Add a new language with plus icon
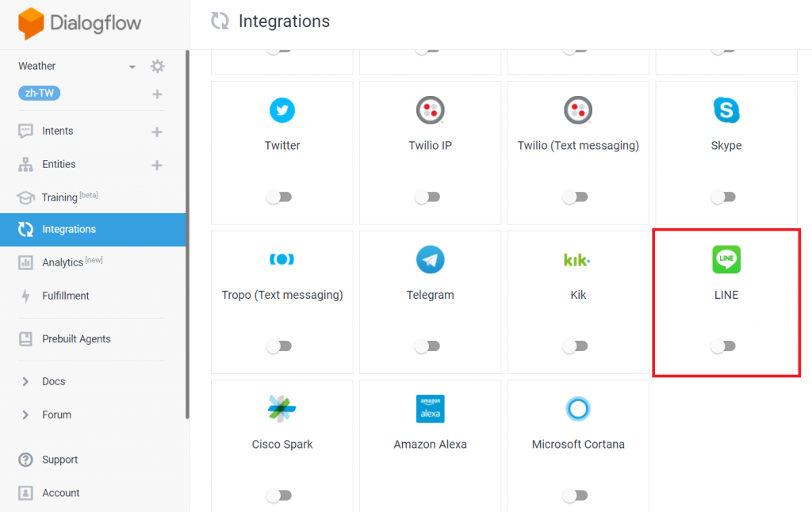 click(x=158, y=94)
